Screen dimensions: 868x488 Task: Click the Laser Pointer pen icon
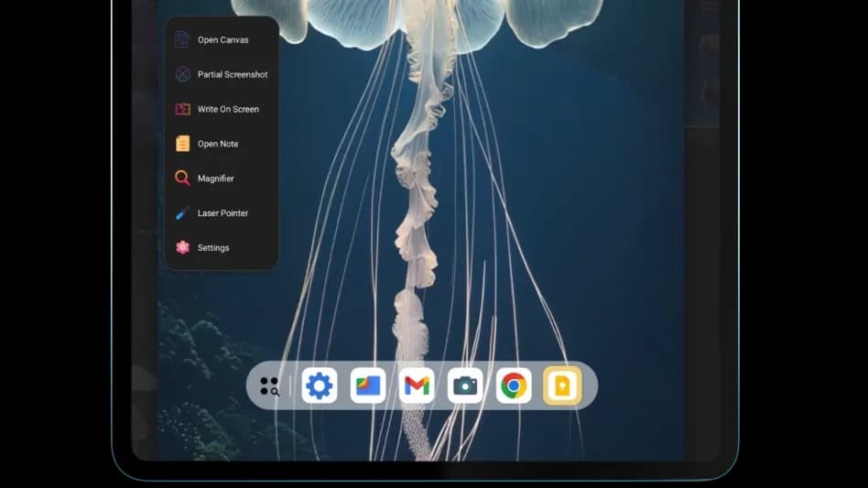182,213
